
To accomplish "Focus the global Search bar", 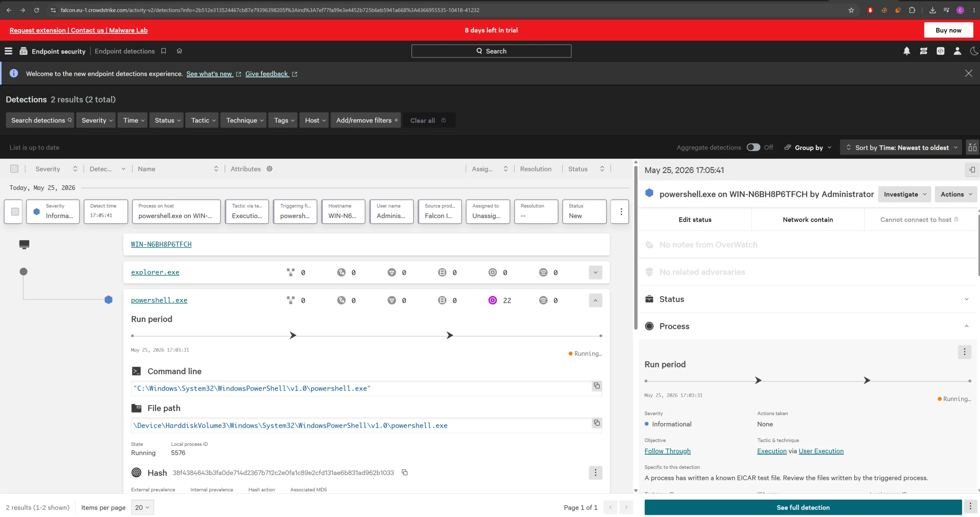I will pos(491,51).
